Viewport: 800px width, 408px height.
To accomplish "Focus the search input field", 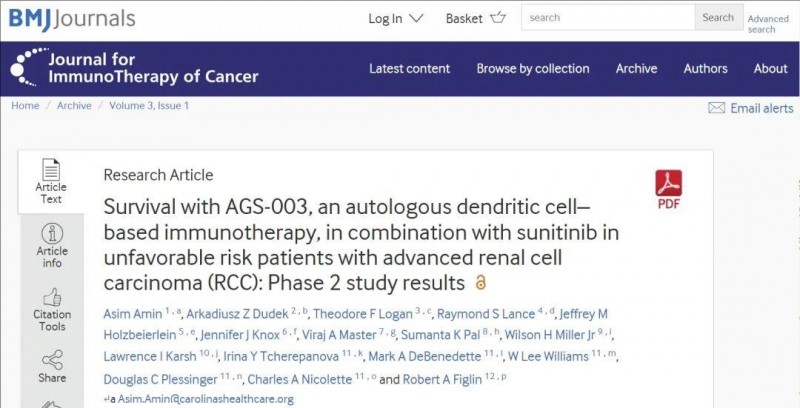I will 608,17.
